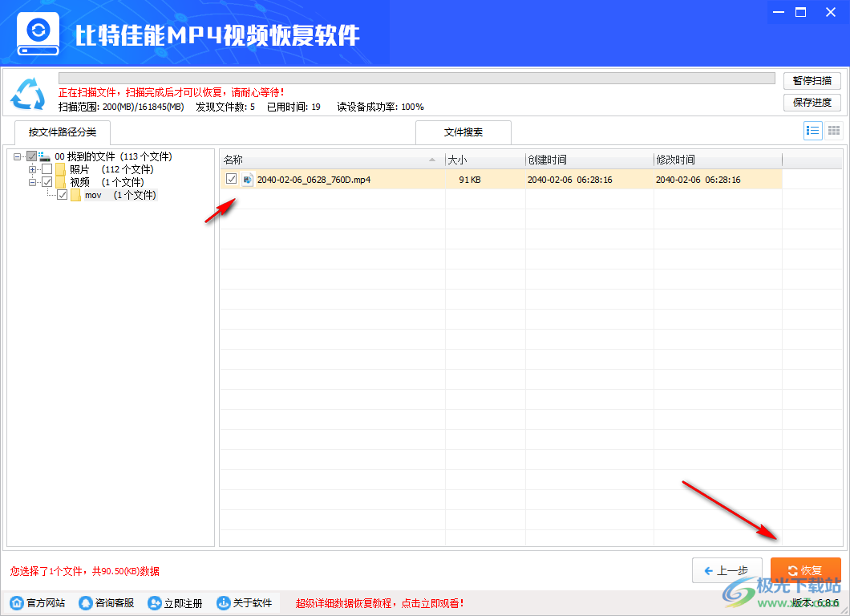Click the app logo disk icon
Image resolution: width=850 pixels, height=616 pixels.
(38, 34)
